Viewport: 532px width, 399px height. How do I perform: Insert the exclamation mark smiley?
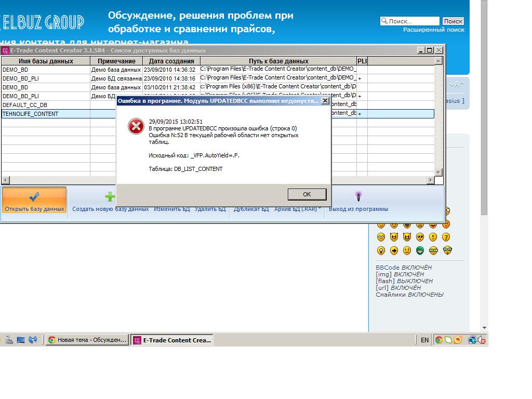coord(433,237)
